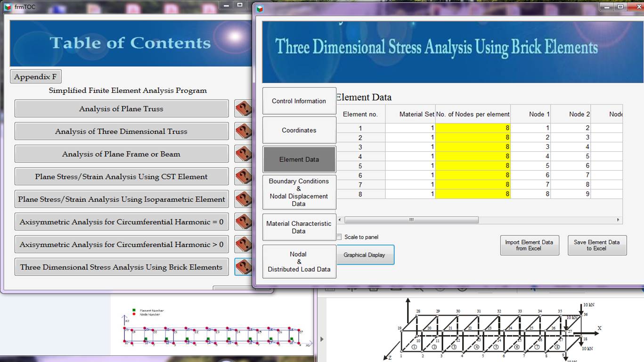Screen dimensions: 644x362
Task: Open Axisymmetric Analysis for Circumferential Harmonic > 0
Action: 122,245
